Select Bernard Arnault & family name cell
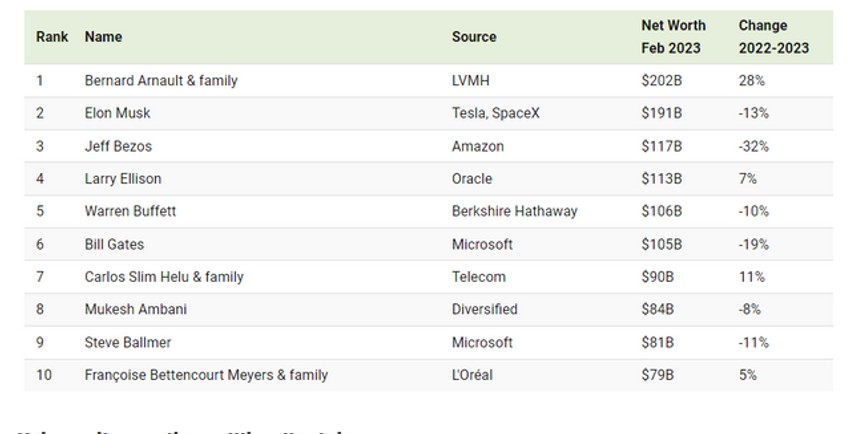850x434 pixels. click(161, 80)
